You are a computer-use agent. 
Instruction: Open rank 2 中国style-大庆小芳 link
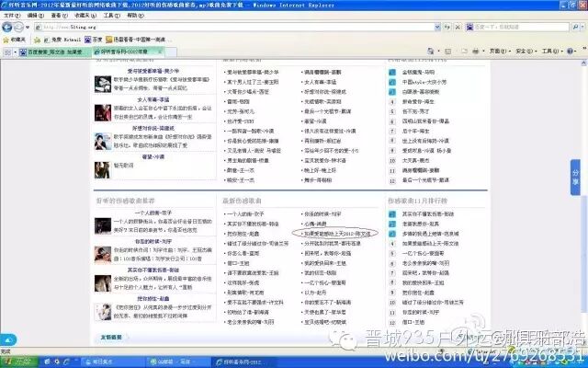click(x=424, y=82)
